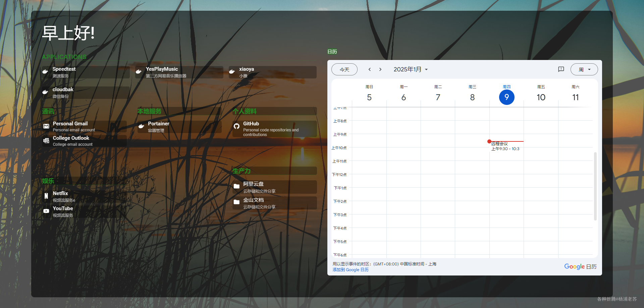Click the Portainer docker icon
This screenshot has height=308, width=644.
(x=141, y=126)
